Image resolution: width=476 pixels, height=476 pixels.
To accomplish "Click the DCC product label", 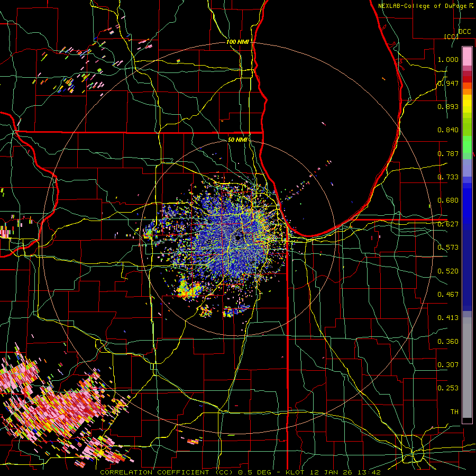I will (464, 32).
